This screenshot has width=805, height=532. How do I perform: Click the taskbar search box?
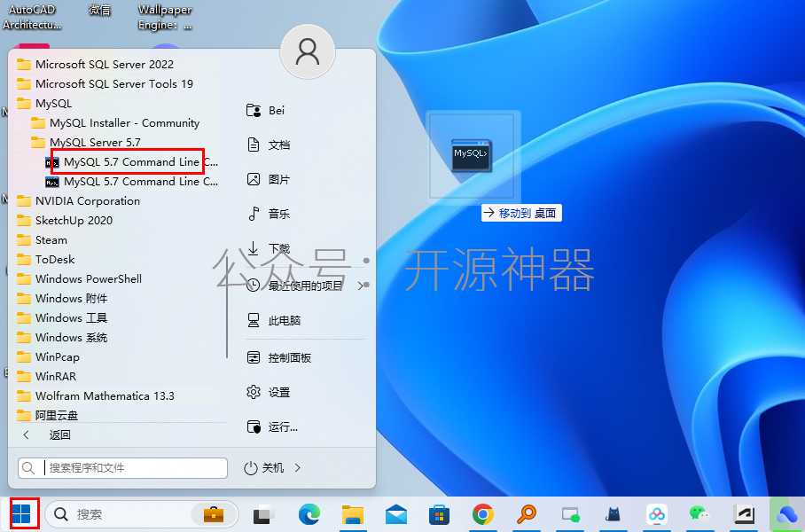pyautogui.click(x=141, y=514)
